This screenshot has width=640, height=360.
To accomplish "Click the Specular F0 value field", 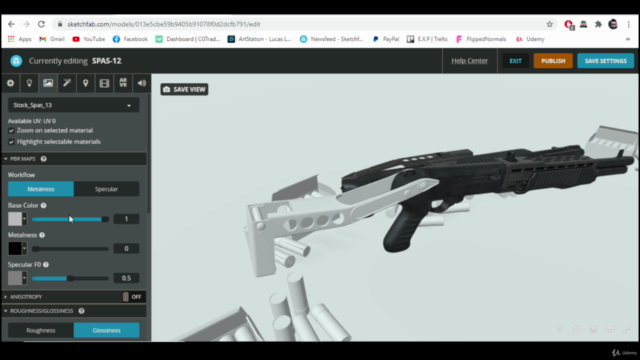I will pyautogui.click(x=126, y=278).
